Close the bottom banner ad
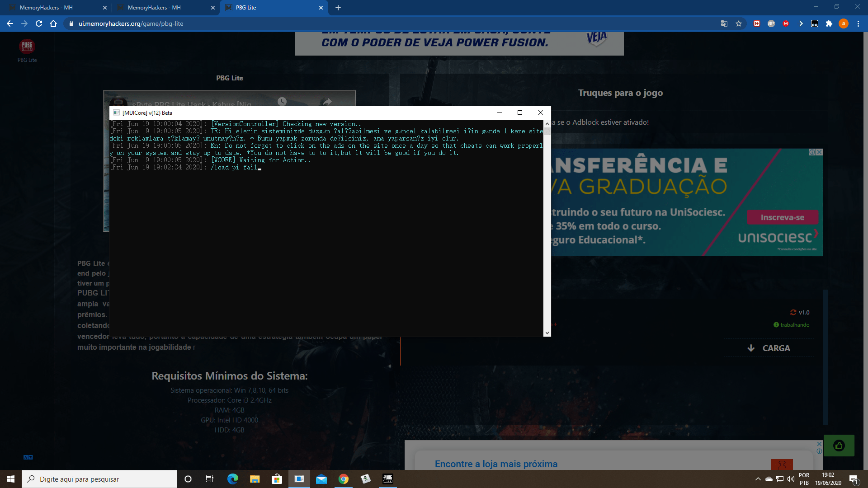Screen dimensions: 868x488 click(819, 444)
